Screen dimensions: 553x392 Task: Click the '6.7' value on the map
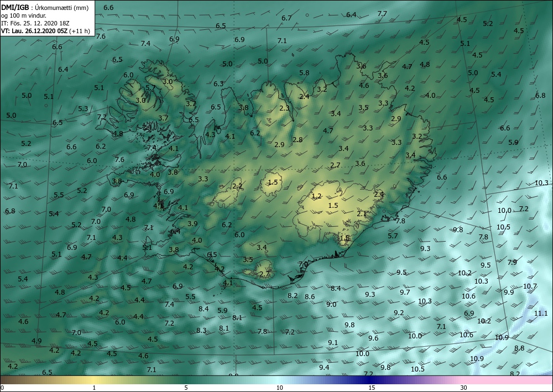(286, 18)
